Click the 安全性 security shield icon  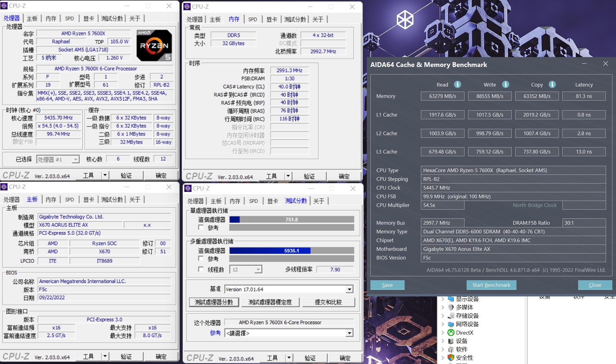pos(451,358)
